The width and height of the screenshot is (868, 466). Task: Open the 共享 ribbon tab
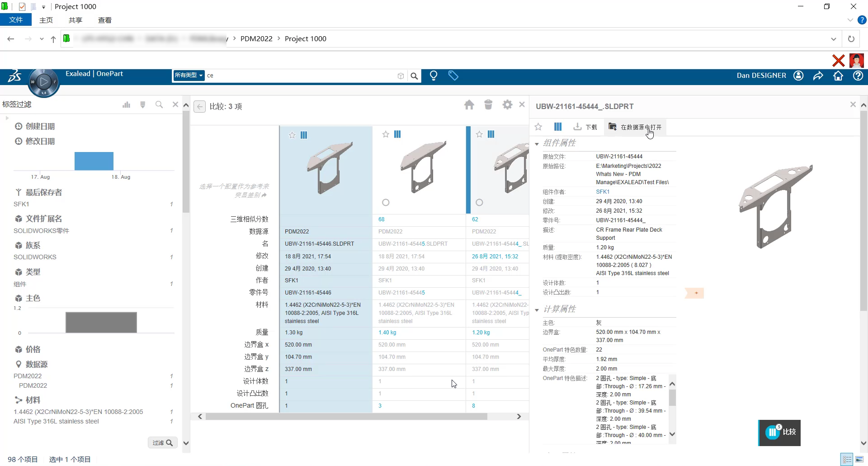(x=75, y=20)
